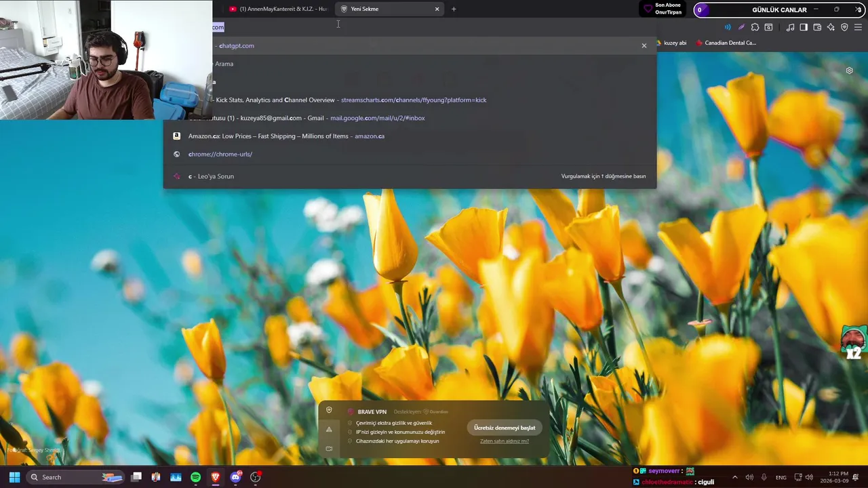Open the Brave hamburger main menu

click(858, 27)
